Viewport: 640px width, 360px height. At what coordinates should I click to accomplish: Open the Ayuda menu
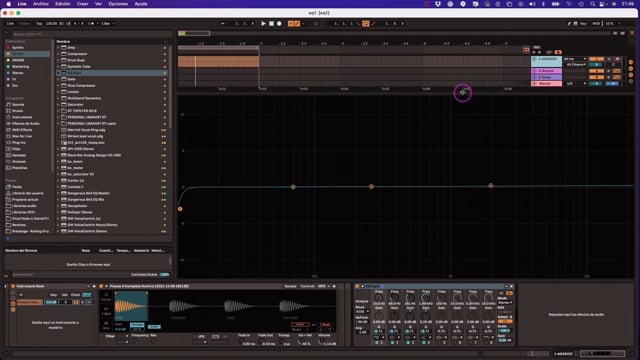[x=141, y=4]
